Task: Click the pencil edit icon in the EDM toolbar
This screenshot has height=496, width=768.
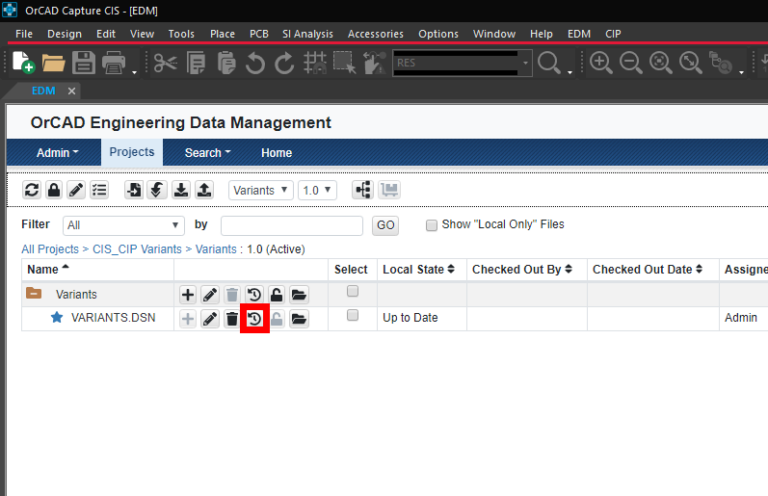Action: pos(76,190)
